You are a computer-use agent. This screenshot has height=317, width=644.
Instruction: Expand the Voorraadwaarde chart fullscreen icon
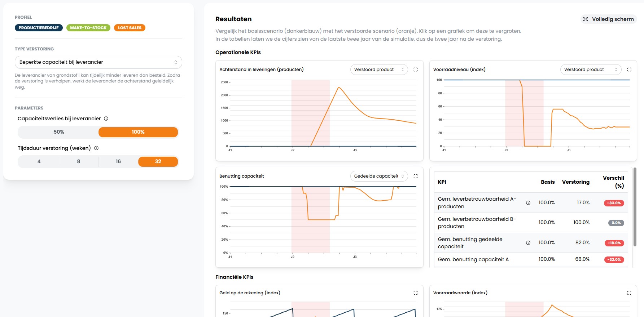(629, 293)
